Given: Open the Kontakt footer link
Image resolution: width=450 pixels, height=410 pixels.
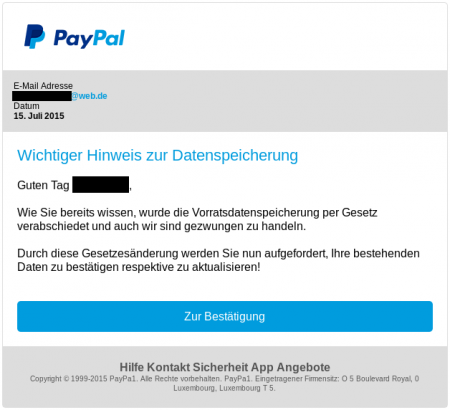Looking at the screenshot, I should tap(169, 367).
